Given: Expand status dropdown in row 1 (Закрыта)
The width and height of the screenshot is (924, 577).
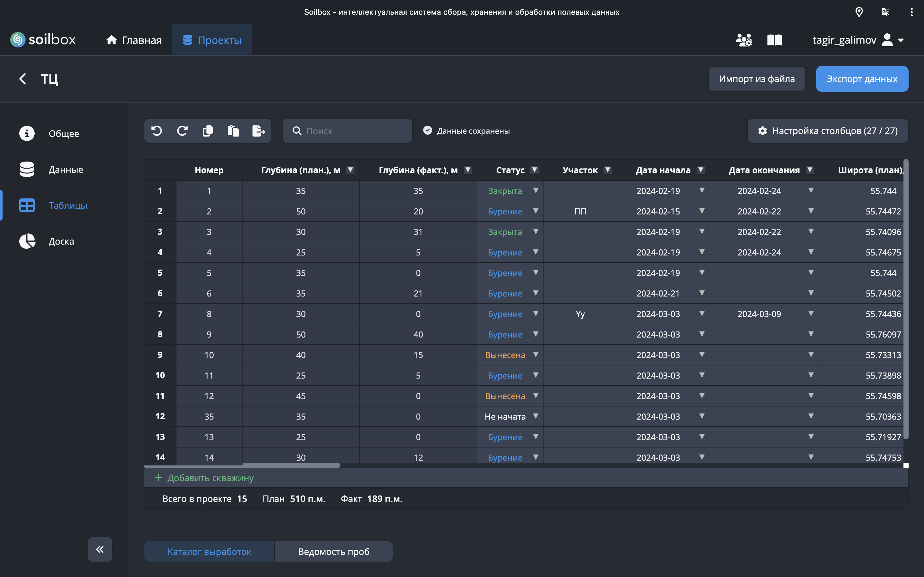Looking at the screenshot, I should click(536, 190).
